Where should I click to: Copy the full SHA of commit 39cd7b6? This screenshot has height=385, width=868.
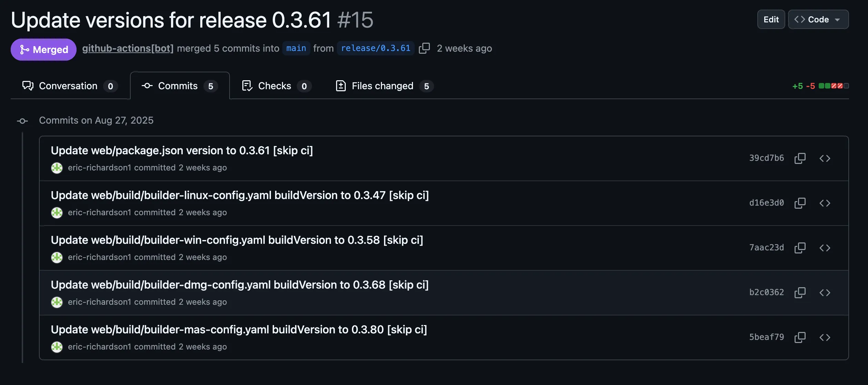(x=800, y=158)
